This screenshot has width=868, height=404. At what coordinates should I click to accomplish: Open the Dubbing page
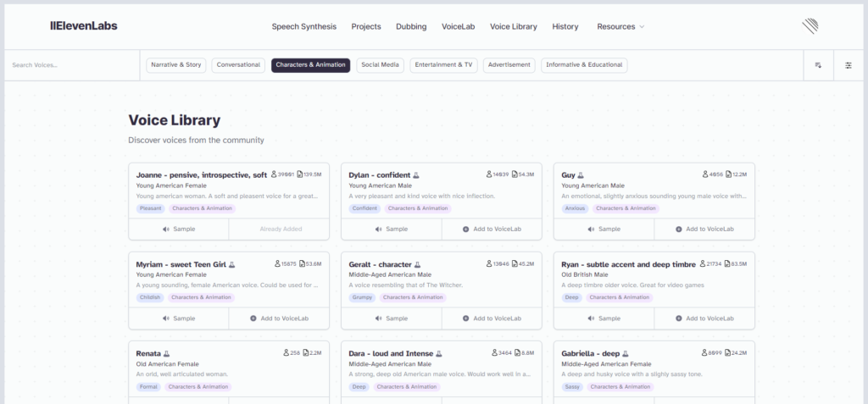[411, 26]
